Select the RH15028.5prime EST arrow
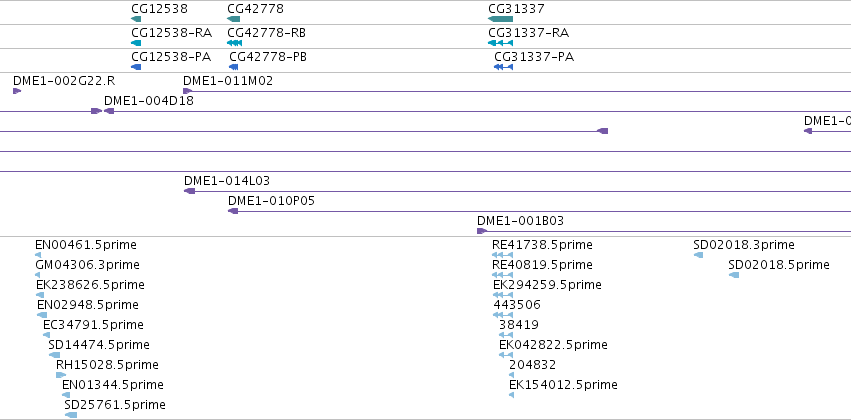851x420 pixels. pyautogui.click(x=61, y=375)
